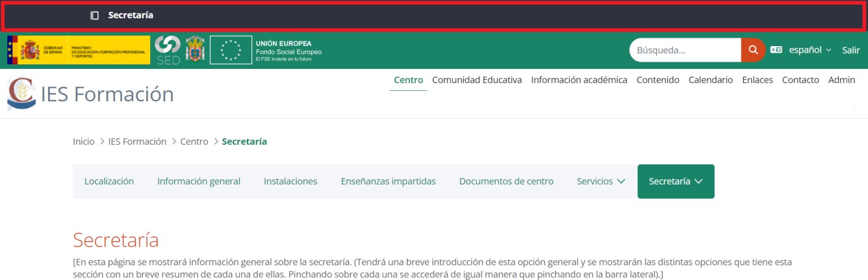Expand the Secretaría green dropdown tab

tap(676, 181)
